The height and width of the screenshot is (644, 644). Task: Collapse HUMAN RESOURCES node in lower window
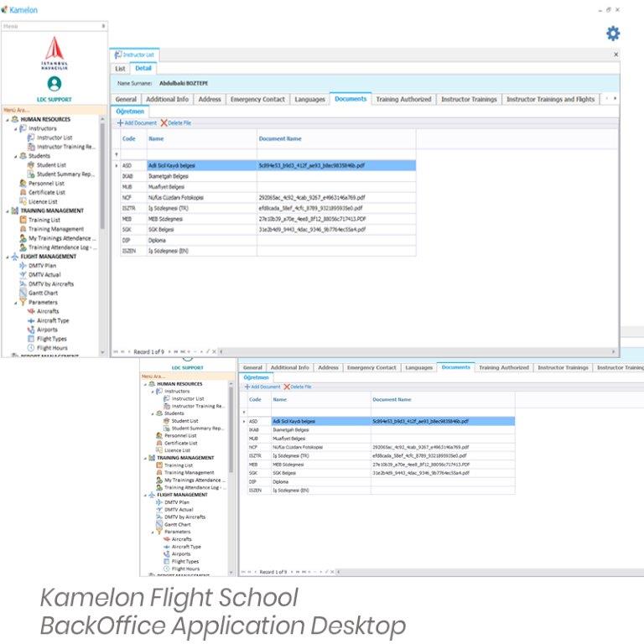click(145, 384)
